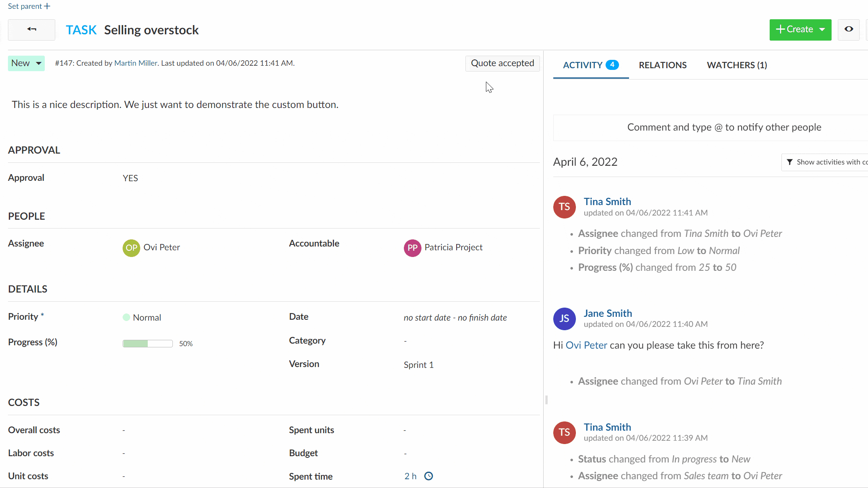Click the 2 h spent time link
The image size is (868, 488).
tap(410, 476)
